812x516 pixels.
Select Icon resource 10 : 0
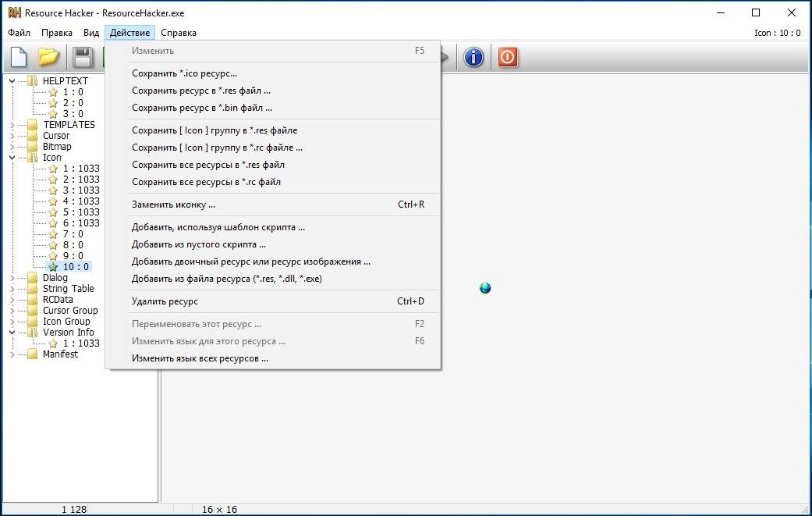click(x=76, y=267)
